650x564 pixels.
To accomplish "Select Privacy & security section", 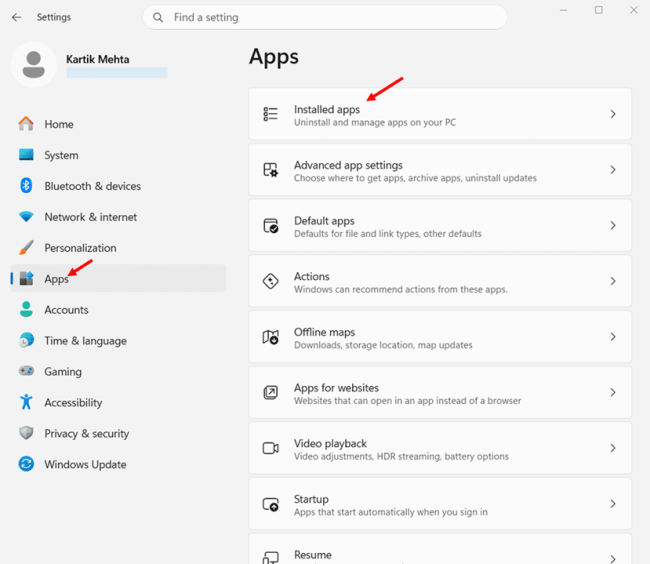I will click(x=119, y=433).
